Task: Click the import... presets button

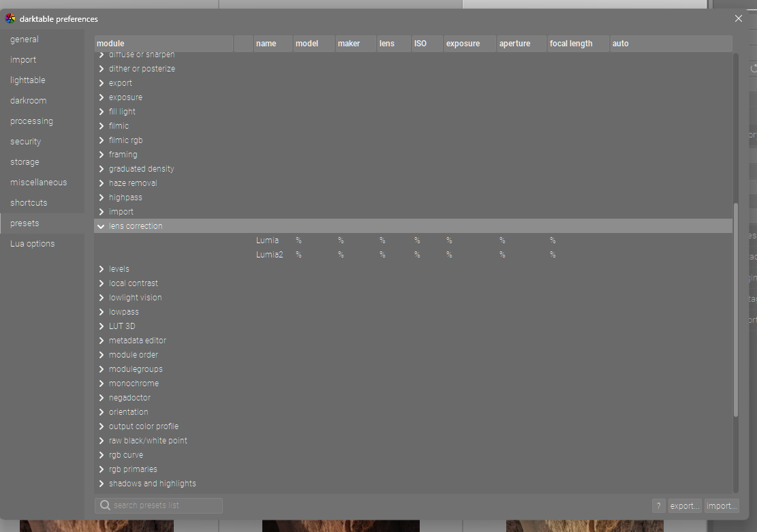Action: click(x=722, y=506)
